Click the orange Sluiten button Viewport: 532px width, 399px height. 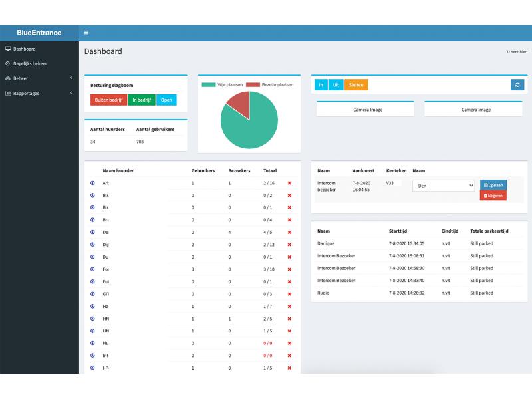click(356, 85)
